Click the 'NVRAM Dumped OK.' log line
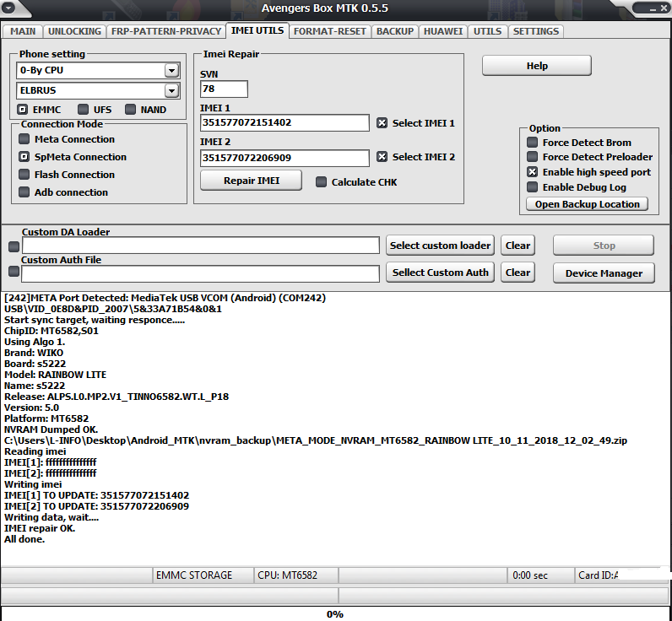This screenshot has height=621, width=672. tap(51, 429)
